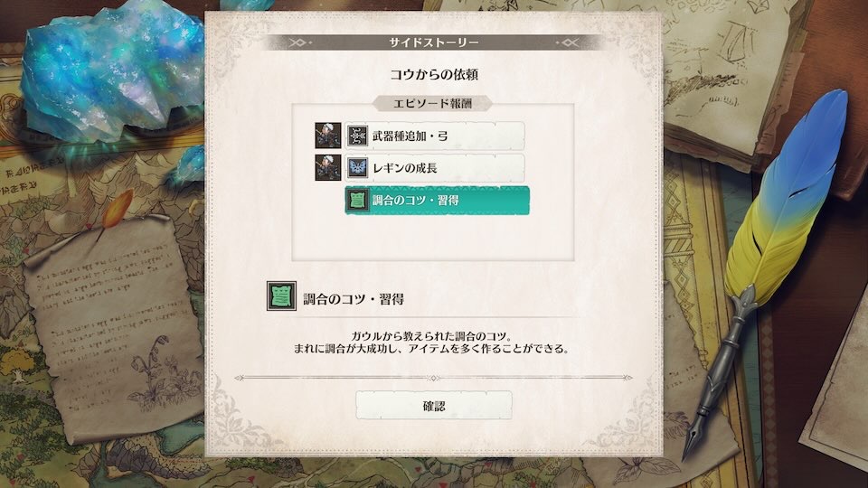Click character portrait beside 武器種追加・弓
The height and width of the screenshot is (488, 868).
tap(327, 136)
